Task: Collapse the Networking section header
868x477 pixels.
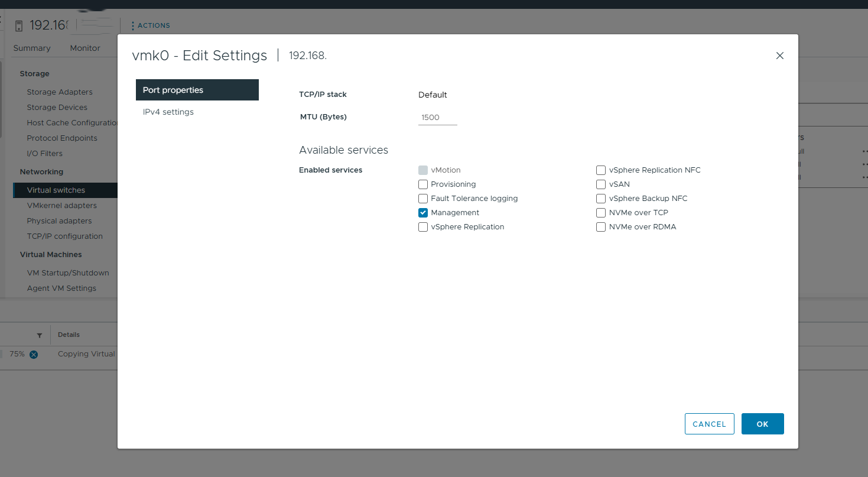Action: [x=41, y=172]
